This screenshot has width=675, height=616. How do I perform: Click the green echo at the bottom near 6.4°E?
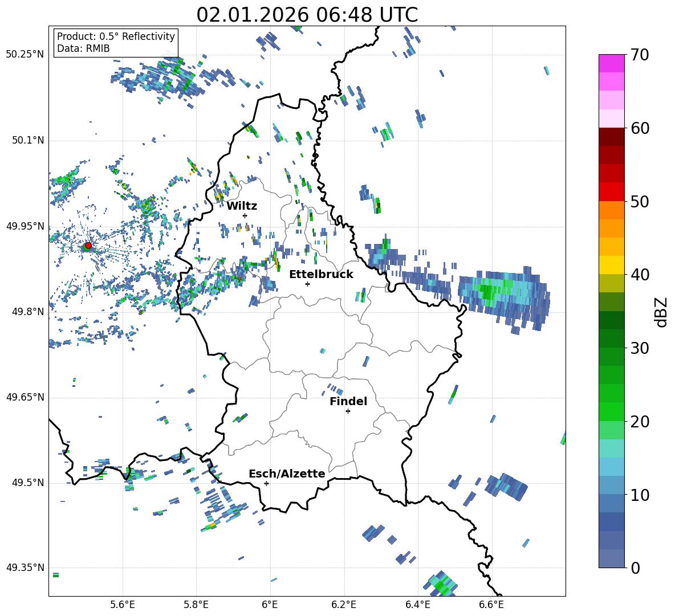point(441,584)
